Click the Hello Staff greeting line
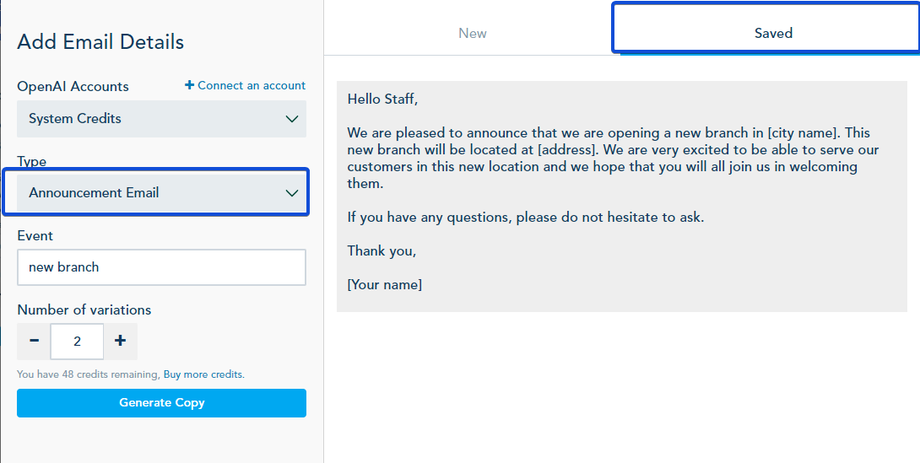Image resolution: width=920 pixels, height=463 pixels. point(383,99)
